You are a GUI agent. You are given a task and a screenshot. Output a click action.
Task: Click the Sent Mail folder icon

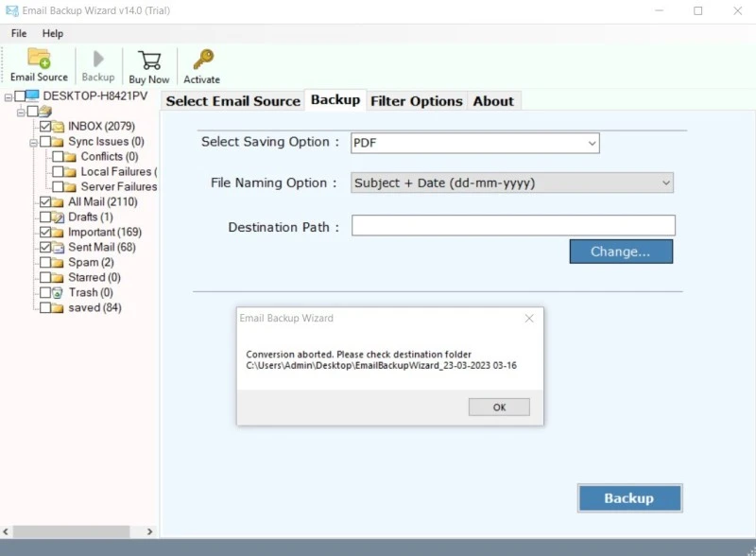58,248
